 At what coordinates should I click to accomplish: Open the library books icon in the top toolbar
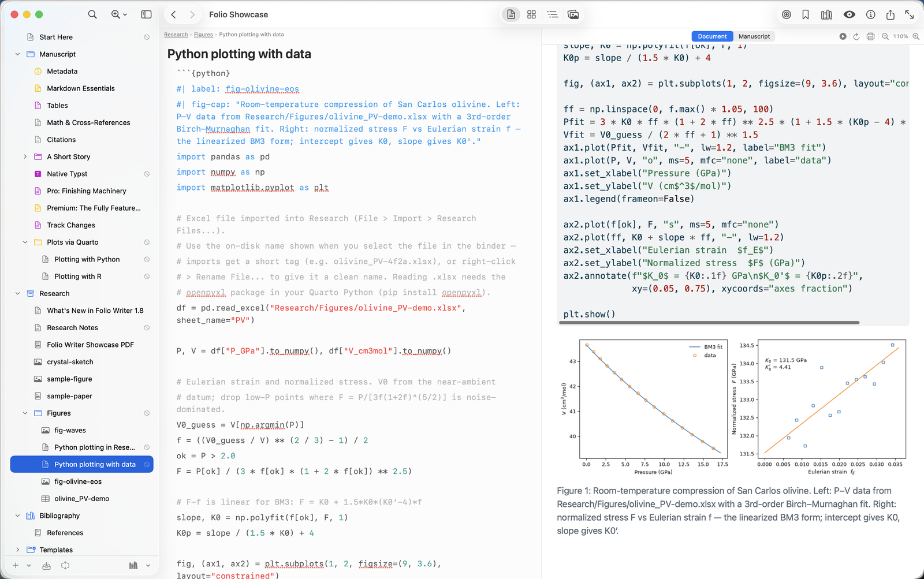(826, 14)
